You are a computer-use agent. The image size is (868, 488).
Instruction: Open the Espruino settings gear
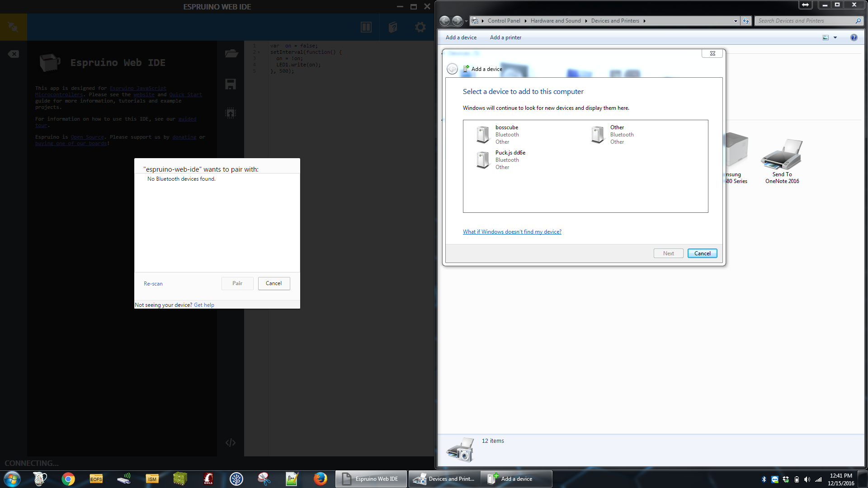click(420, 27)
